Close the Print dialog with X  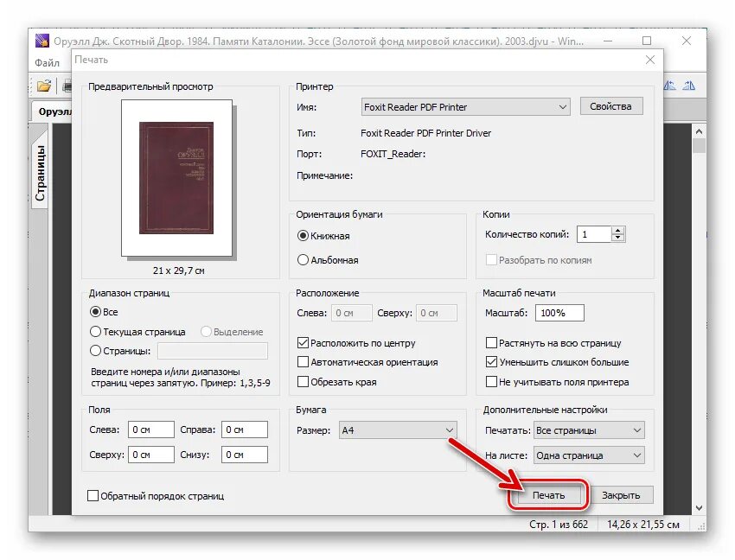(649, 60)
